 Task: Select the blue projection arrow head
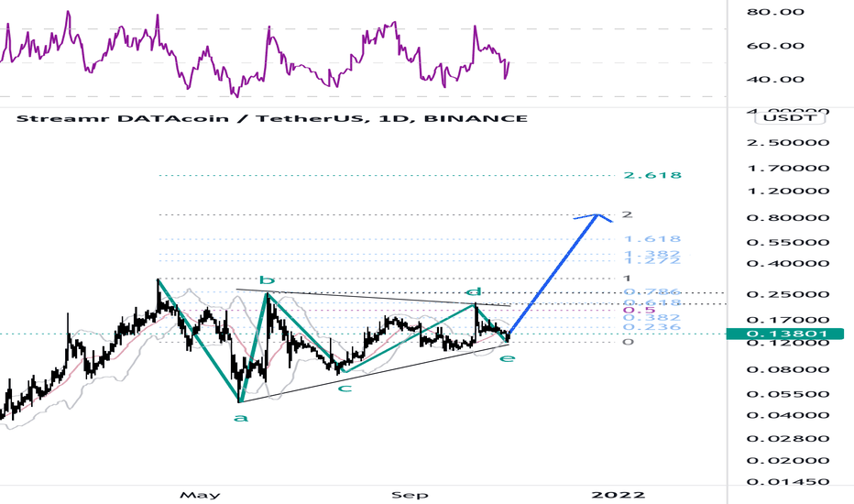[x=596, y=217]
